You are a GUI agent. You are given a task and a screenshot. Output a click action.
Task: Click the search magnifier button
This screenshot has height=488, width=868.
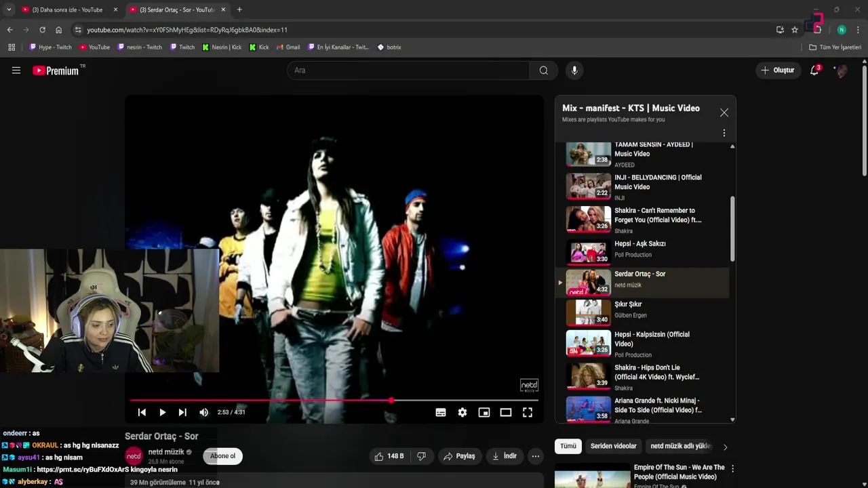[x=544, y=70]
